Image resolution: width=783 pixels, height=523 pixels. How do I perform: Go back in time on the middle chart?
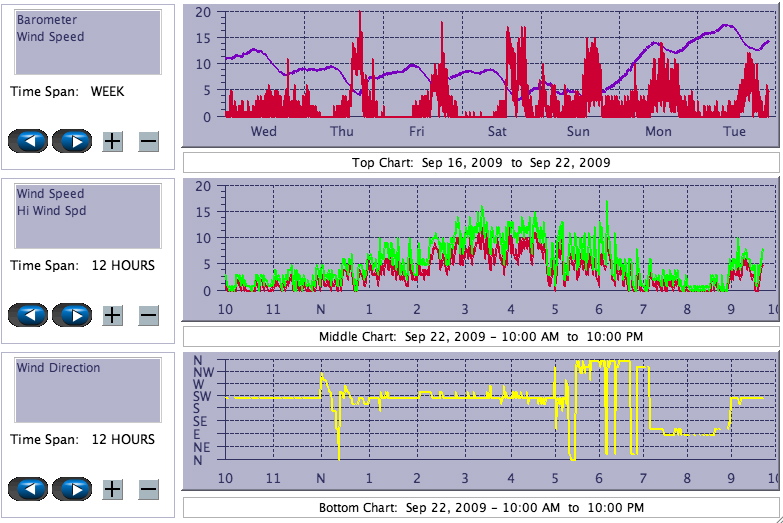coord(28,315)
